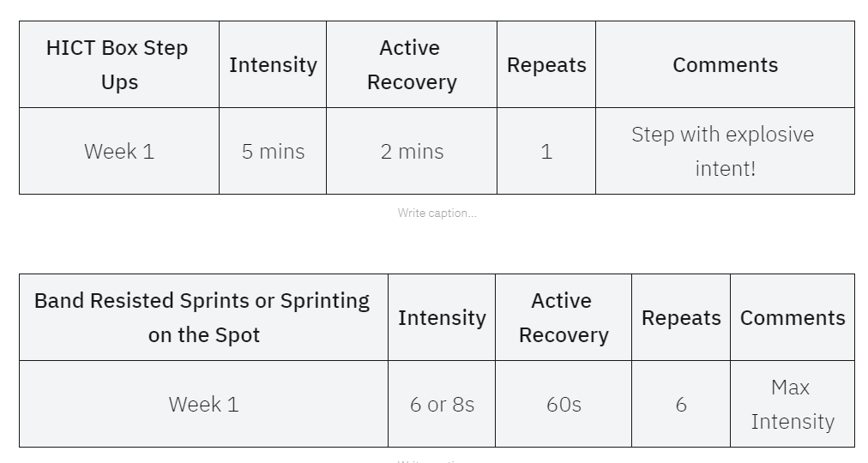
Task: Select the Week 1 cell in Sprints table
Action: pos(203,405)
